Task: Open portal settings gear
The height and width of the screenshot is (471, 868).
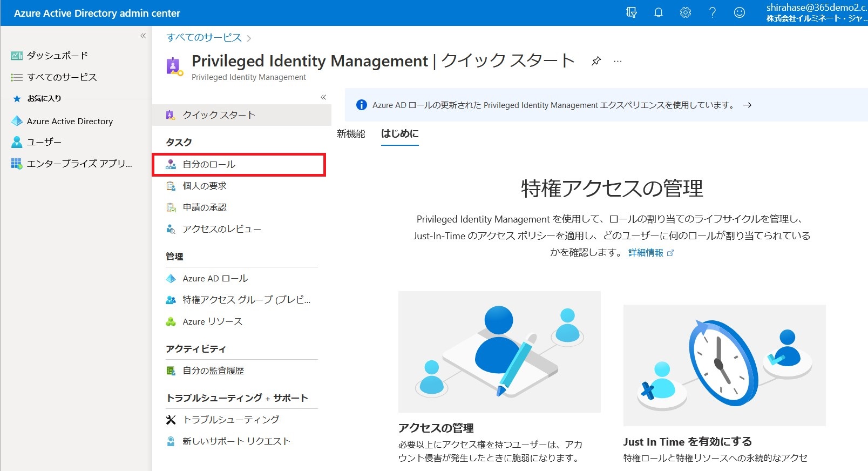Action: pyautogui.click(x=686, y=12)
